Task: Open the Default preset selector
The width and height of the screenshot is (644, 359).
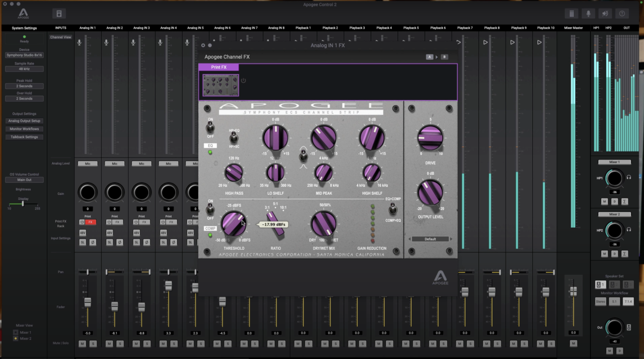Action: 430,239
